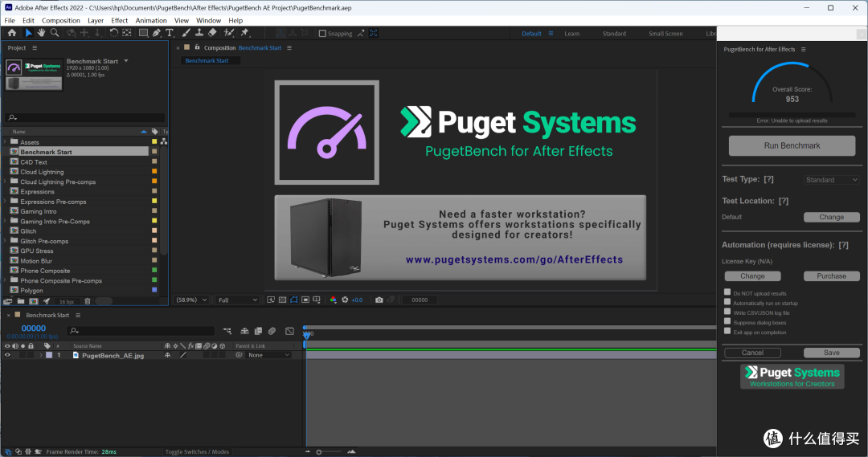Click the Run Benchmark button
Image resolution: width=868 pixels, height=457 pixels.
click(792, 145)
